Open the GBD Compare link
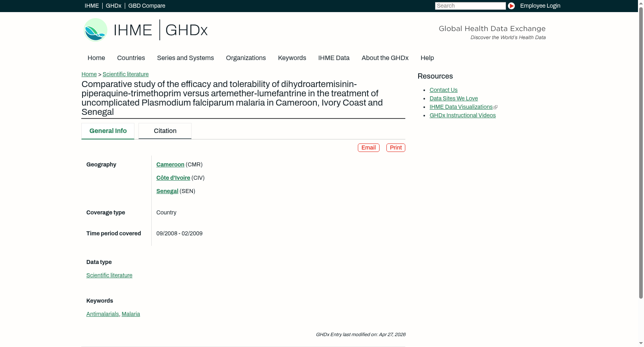The height and width of the screenshot is (347, 644). [x=147, y=6]
